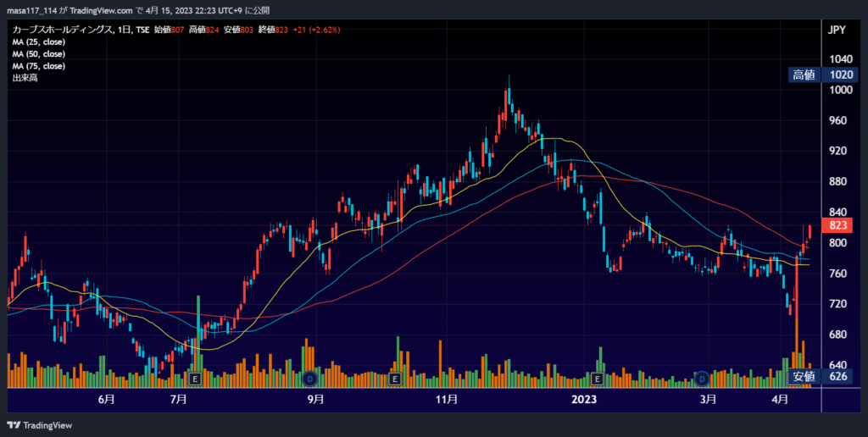Click the 6月 time axis label

[x=106, y=399]
